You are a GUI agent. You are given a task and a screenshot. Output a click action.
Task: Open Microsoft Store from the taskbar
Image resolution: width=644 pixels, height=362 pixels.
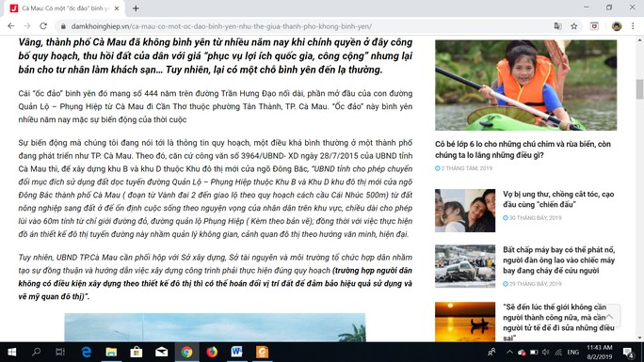click(x=137, y=352)
